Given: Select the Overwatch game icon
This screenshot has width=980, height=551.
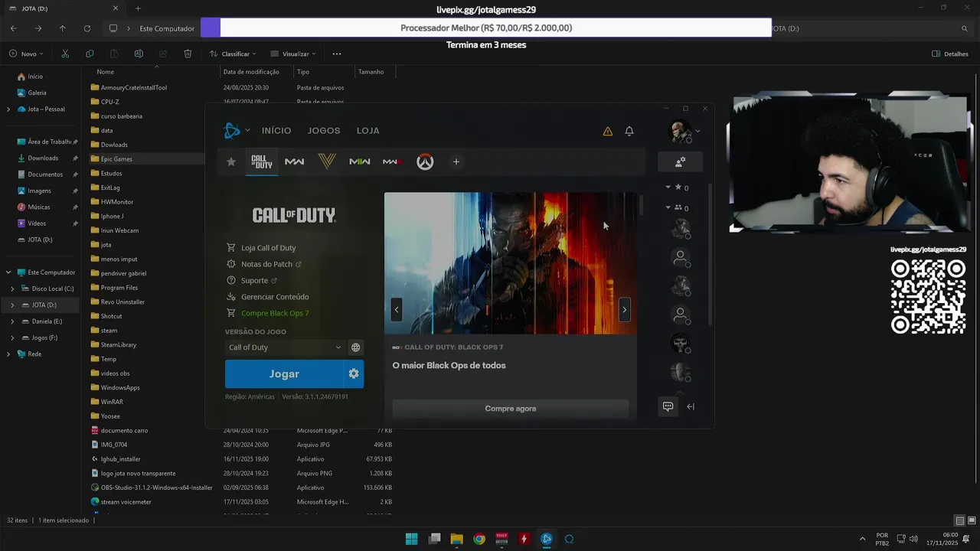Looking at the screenshot, I should pos(425,161).
